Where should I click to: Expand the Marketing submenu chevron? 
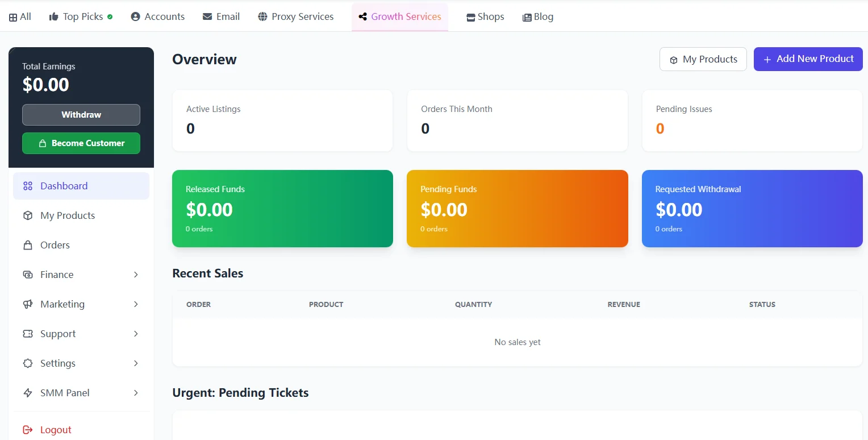click(x=136, y=304)
